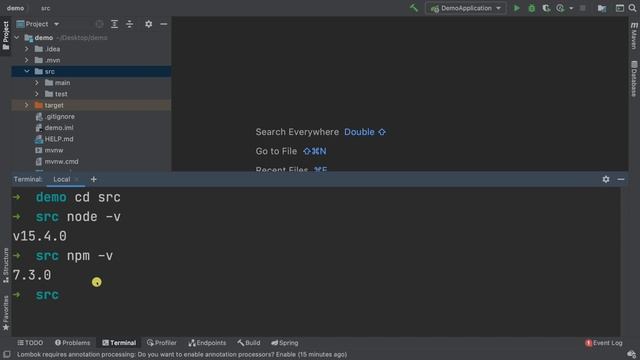
Task: Open the Endpoints tool window
Action: (x=207, y=343)
